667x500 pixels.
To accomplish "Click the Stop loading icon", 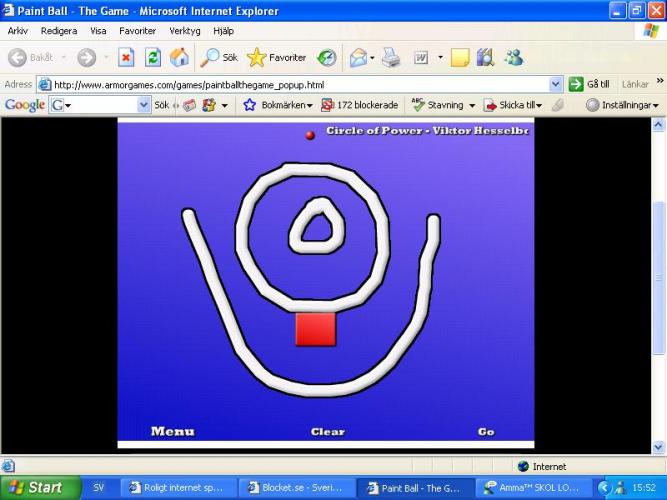I will [x=126, y=58].
